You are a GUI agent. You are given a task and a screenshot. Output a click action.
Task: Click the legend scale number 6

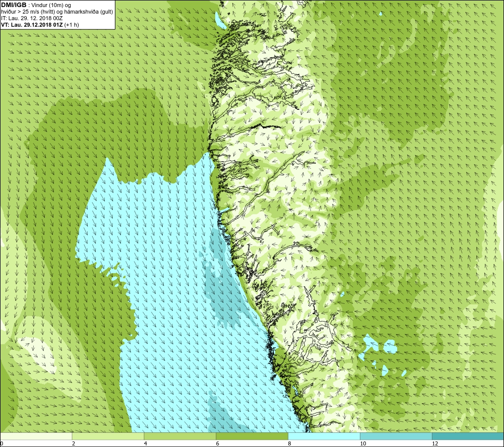pos(218,443)
